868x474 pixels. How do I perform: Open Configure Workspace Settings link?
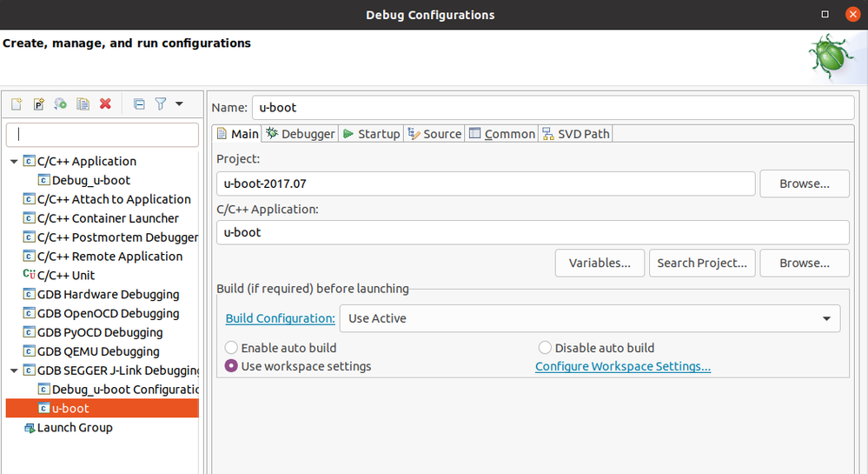coord(622,366)
